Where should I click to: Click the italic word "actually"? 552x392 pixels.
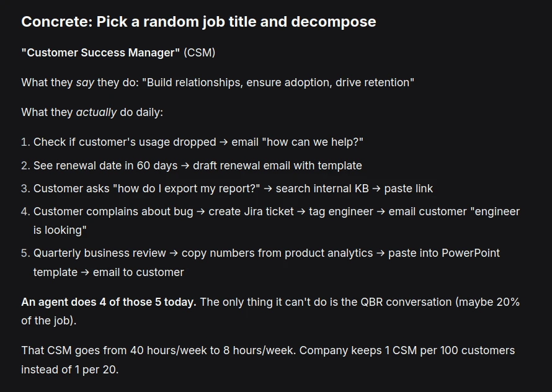96,112
